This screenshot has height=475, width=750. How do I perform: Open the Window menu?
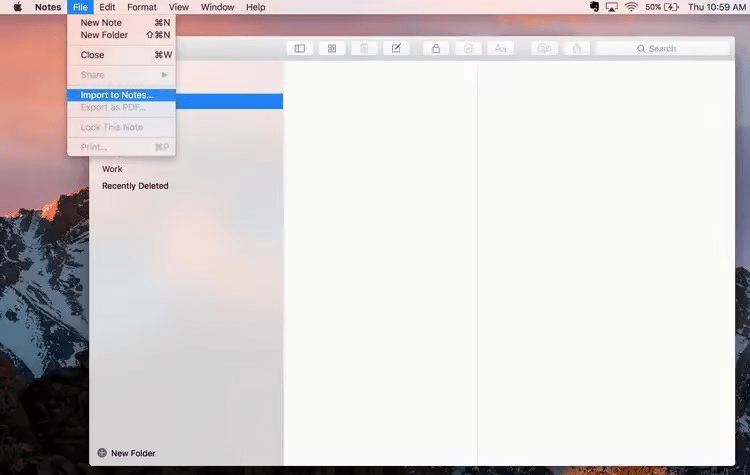[x=217, y=7]
